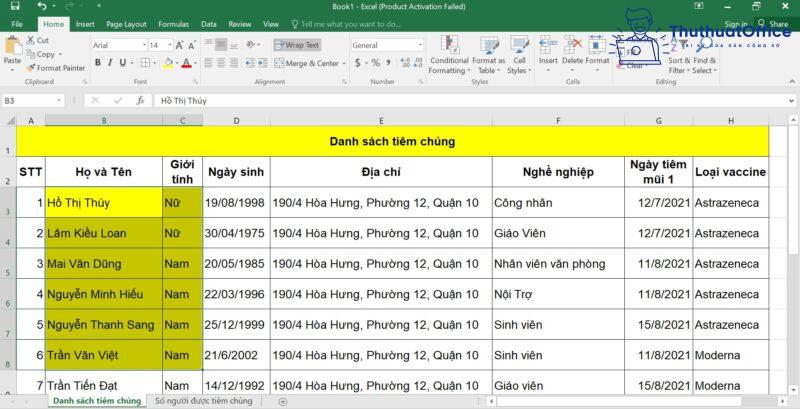Switch to the Review tab
Image resolution: width=800 pixels, height=409 pixels.
[x=239, y=24]
